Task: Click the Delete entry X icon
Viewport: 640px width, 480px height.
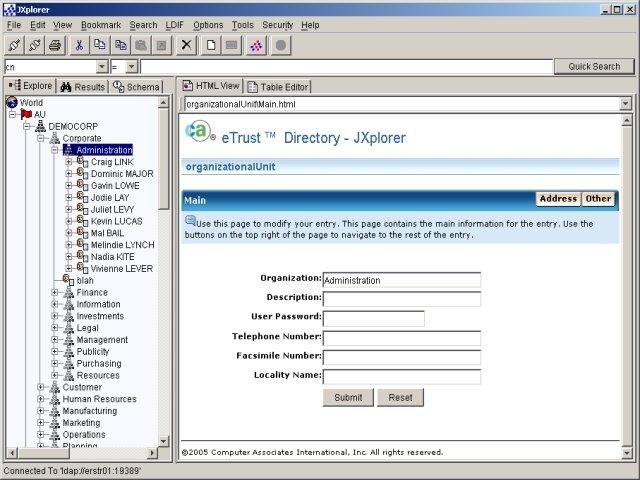Action: (186, 45)
